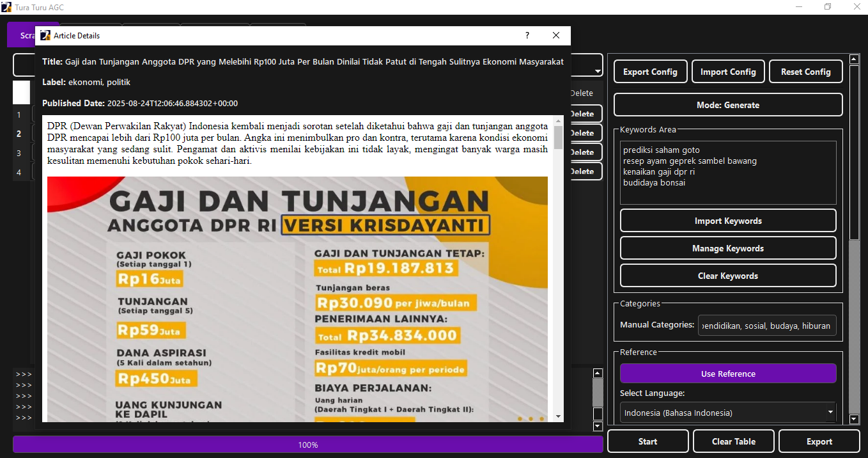Click the settings panel scroll up arrow

[854, 59]
